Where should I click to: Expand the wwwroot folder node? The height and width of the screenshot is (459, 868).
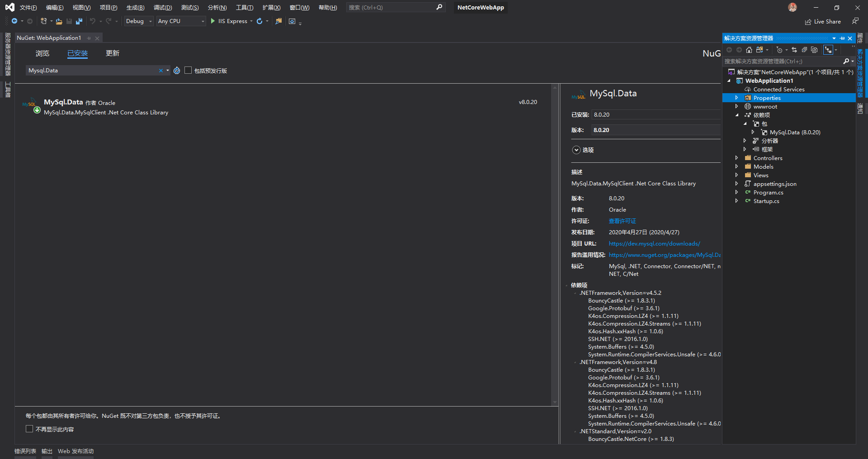click(736, 106)
